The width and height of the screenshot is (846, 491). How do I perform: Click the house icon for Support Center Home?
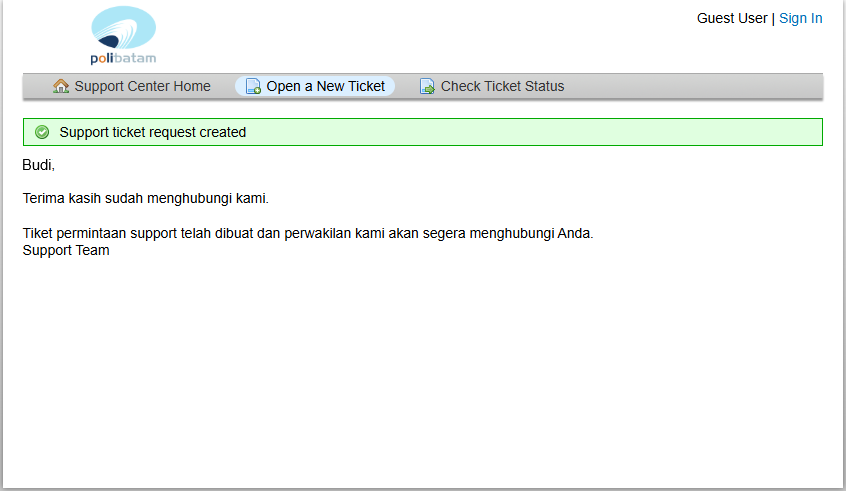(x=61, y=86)
